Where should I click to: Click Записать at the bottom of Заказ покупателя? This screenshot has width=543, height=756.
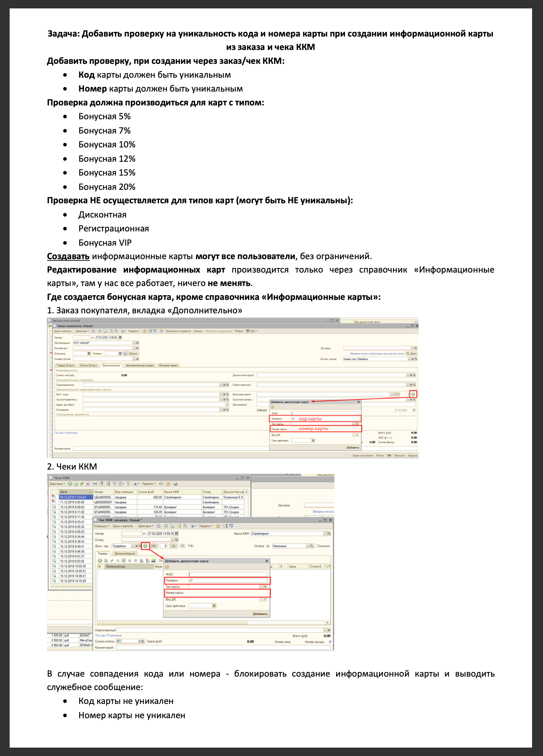pyautogui.click(x=399, y=455)
